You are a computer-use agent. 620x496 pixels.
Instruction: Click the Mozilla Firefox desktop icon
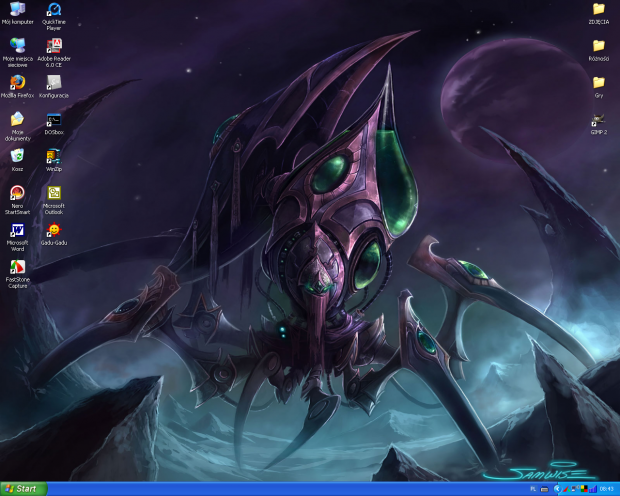[17, 87]
